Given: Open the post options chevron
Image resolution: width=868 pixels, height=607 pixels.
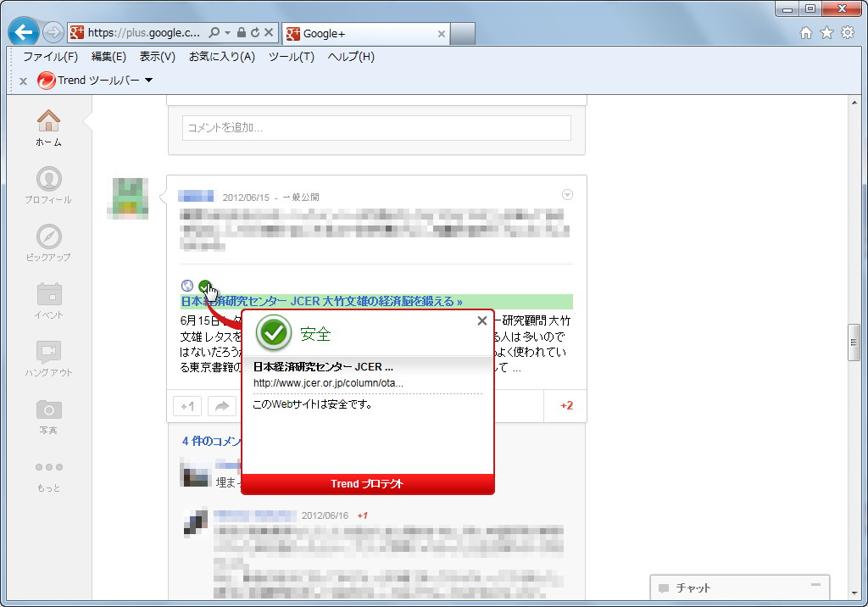Looking at the screenshot, I should pos(566,194).
